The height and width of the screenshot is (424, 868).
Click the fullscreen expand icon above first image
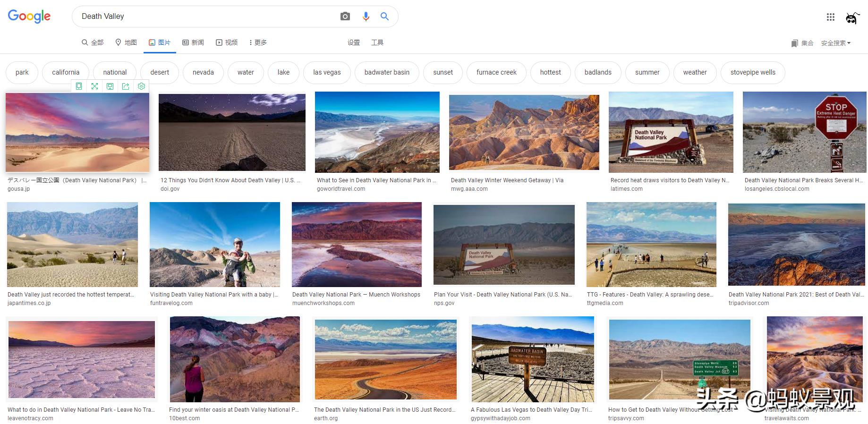pyautogui.click(x=94, y=86)
